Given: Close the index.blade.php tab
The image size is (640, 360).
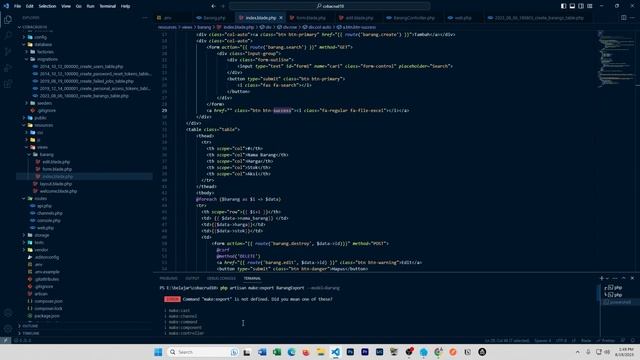Looking at the screenshot, I should (281, 18).
